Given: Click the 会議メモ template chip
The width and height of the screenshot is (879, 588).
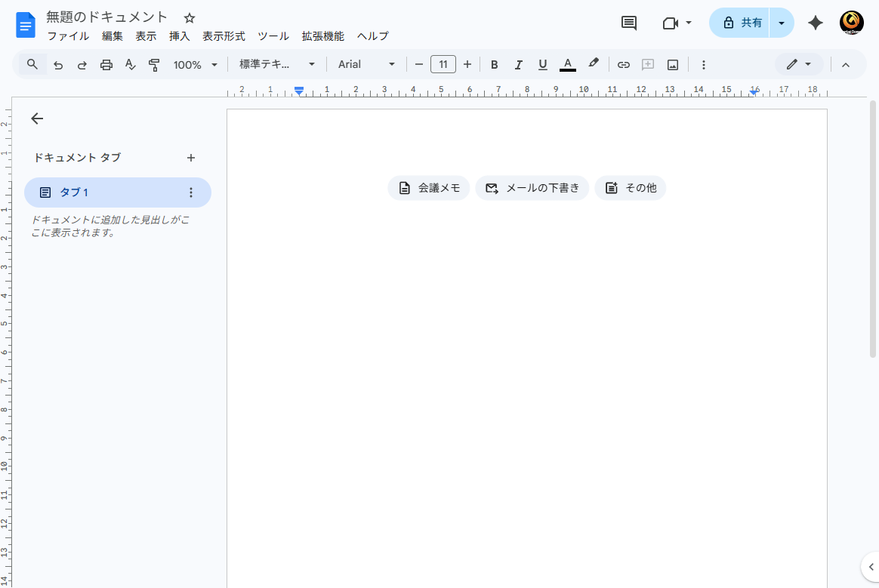Looking at the screenshot, I should [x=429, y=188].
